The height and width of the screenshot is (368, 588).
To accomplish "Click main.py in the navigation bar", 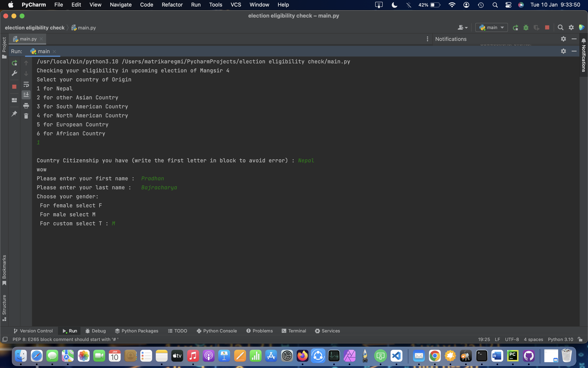I will point(84,28).
